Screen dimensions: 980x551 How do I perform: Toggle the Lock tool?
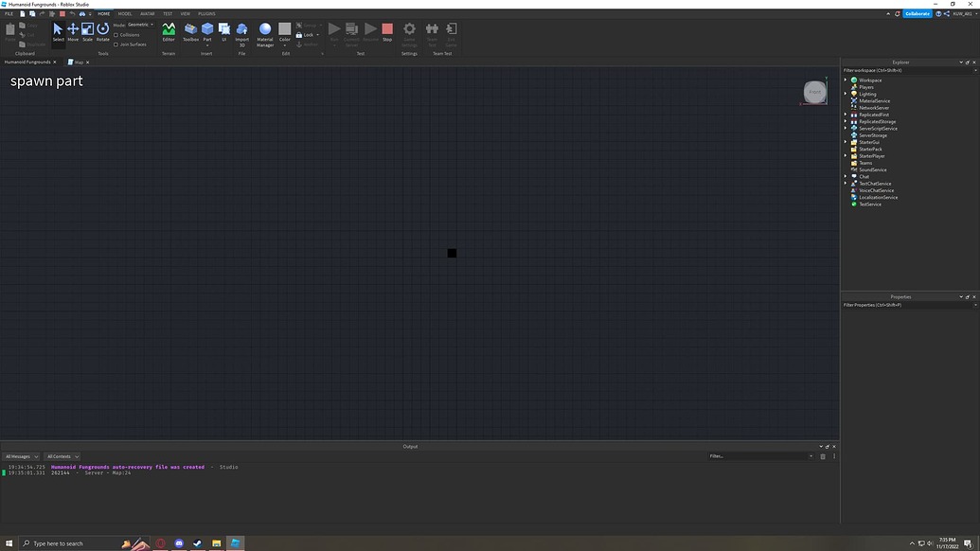tap(306, 34)
